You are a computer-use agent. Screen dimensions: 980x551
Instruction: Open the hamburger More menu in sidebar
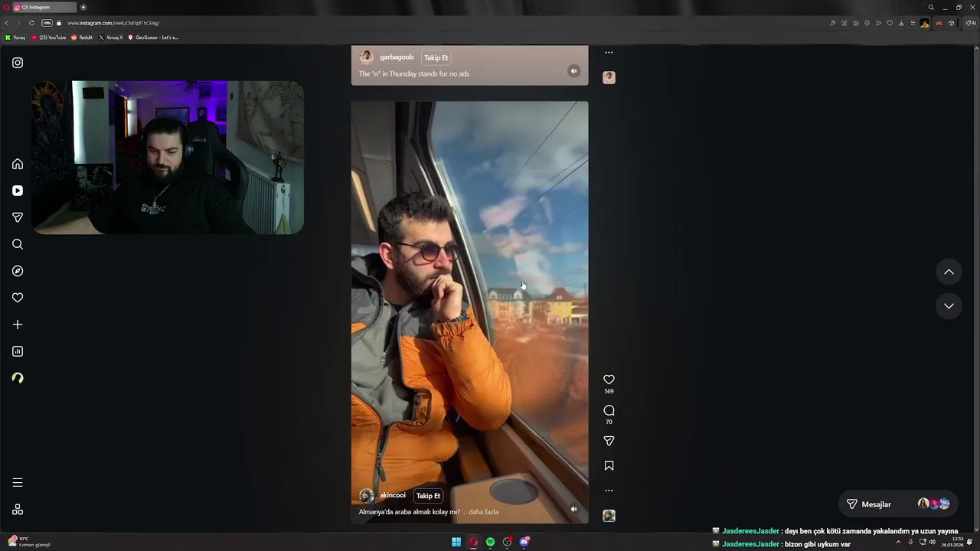18,482
